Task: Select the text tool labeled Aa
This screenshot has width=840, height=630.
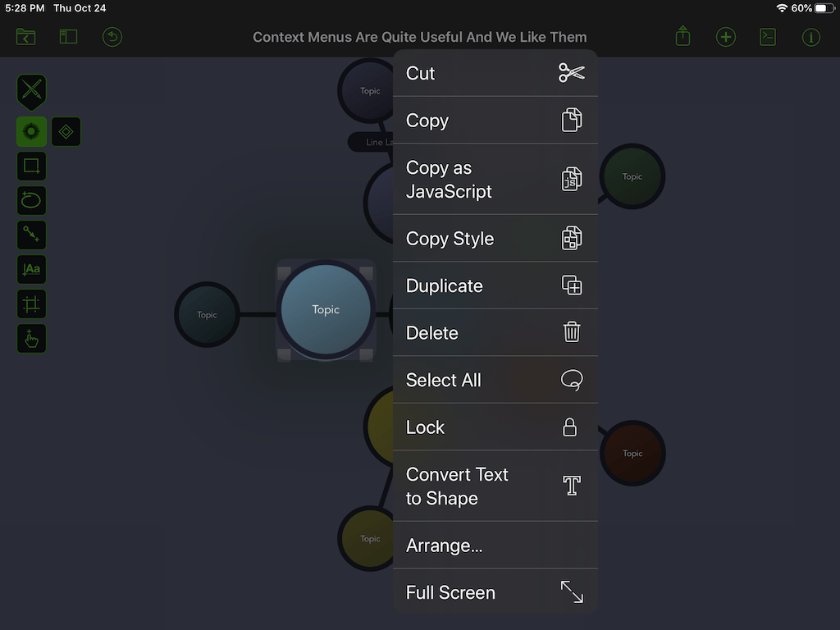Action: click(32, 269)
